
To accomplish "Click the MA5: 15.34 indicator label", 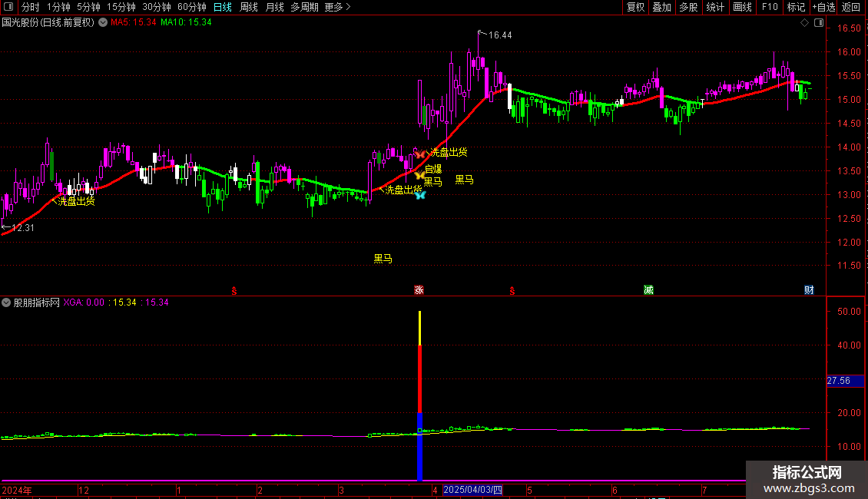I will [134, 22].
